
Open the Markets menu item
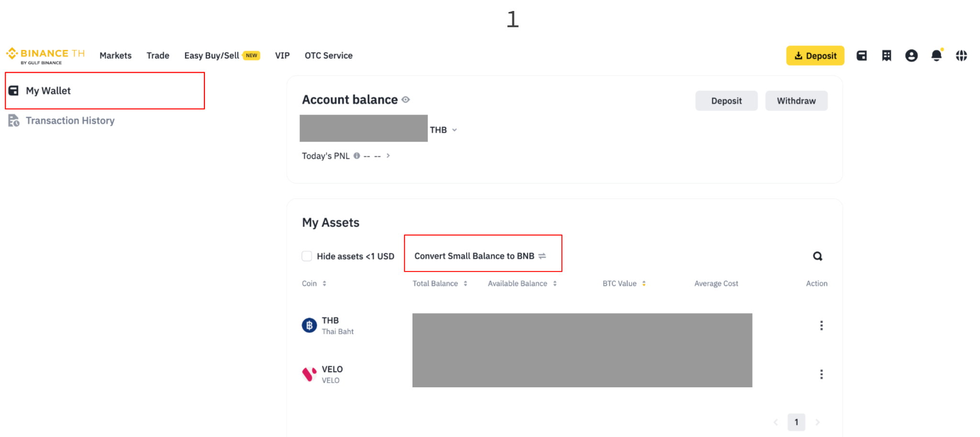coord(115,55)
